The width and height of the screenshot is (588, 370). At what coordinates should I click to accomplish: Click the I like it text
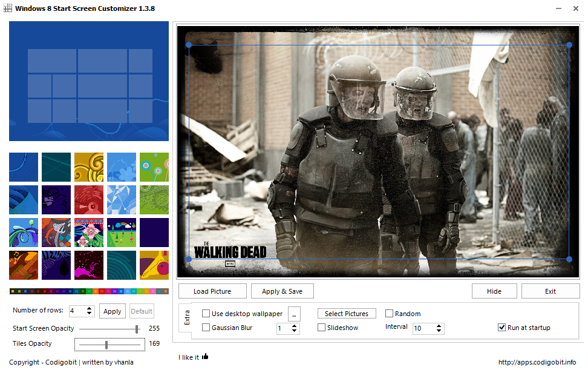coord(189,357)
